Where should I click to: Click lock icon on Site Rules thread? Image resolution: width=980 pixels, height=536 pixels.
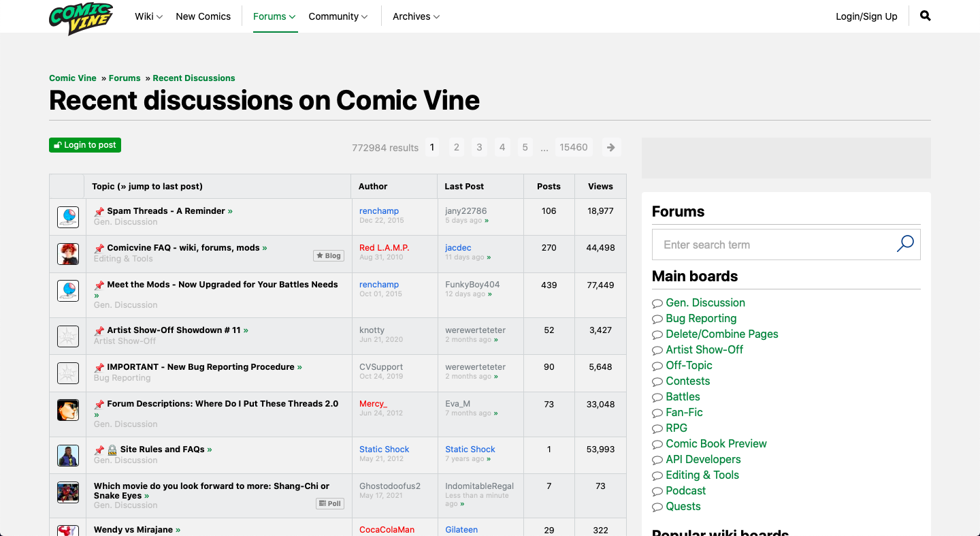tap(112, 450)
